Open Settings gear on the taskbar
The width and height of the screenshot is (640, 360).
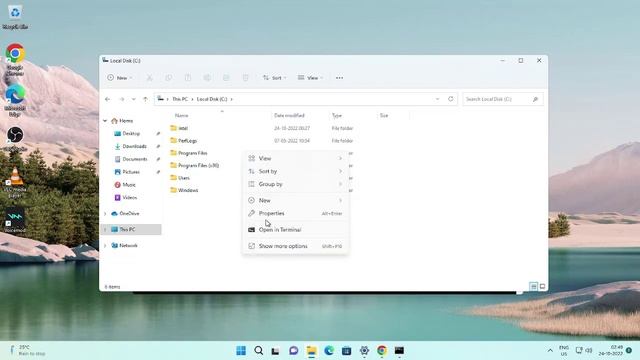[364, 351]
